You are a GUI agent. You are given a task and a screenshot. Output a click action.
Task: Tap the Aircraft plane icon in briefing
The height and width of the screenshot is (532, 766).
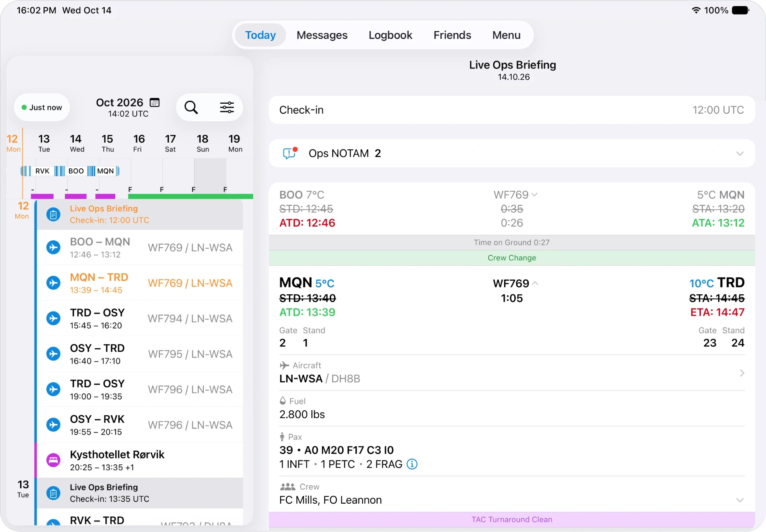284,365
